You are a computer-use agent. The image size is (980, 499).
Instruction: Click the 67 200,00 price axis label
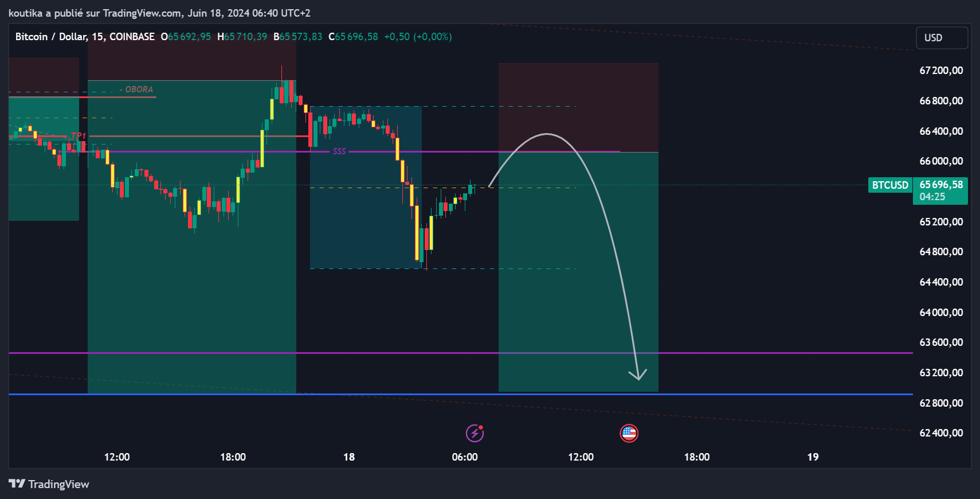[941, 71]
